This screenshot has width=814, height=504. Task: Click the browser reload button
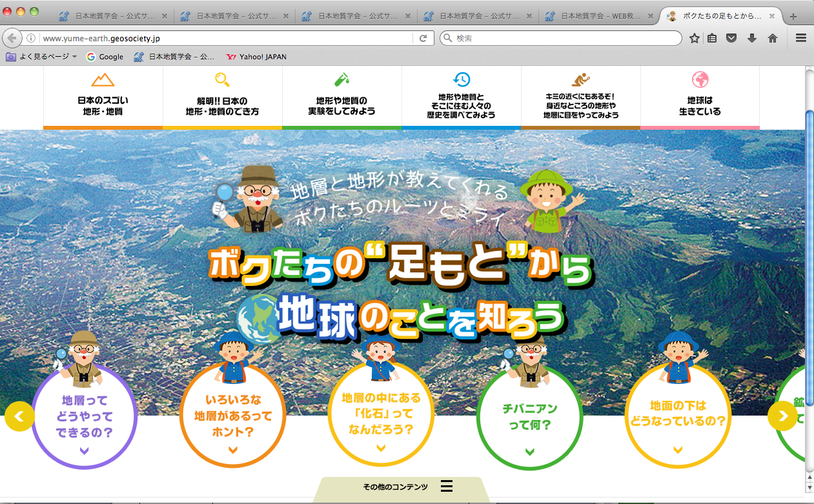(423, 38)
